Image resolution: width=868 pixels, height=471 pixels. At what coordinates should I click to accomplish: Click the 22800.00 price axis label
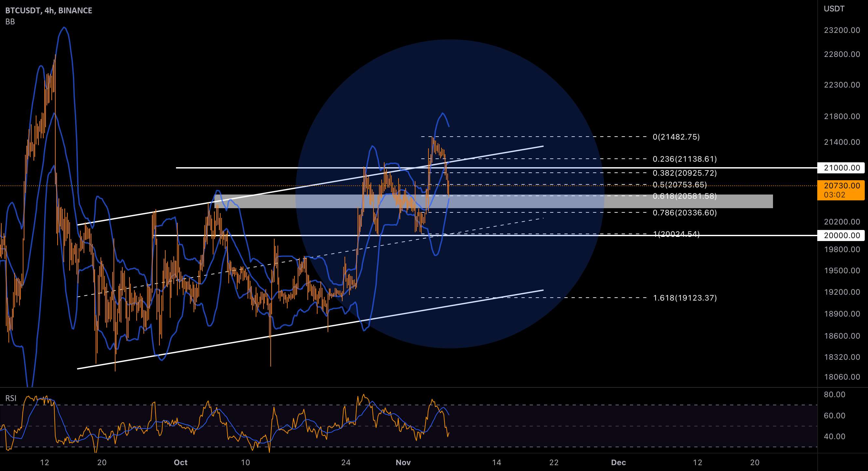click(x=842, y=54)
